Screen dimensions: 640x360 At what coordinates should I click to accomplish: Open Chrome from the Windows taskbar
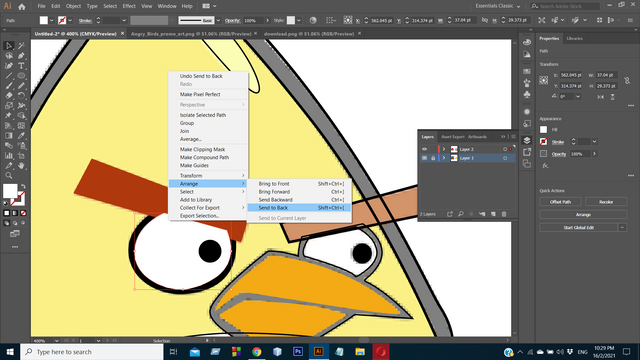pos(257,352)
